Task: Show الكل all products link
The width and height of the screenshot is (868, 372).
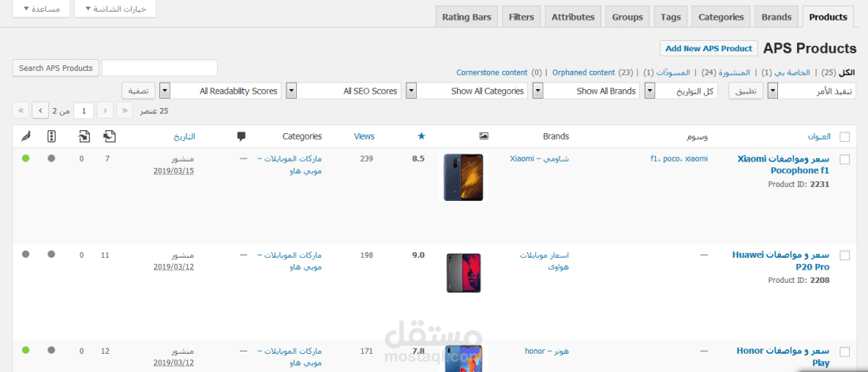Action: click(847, 73)
